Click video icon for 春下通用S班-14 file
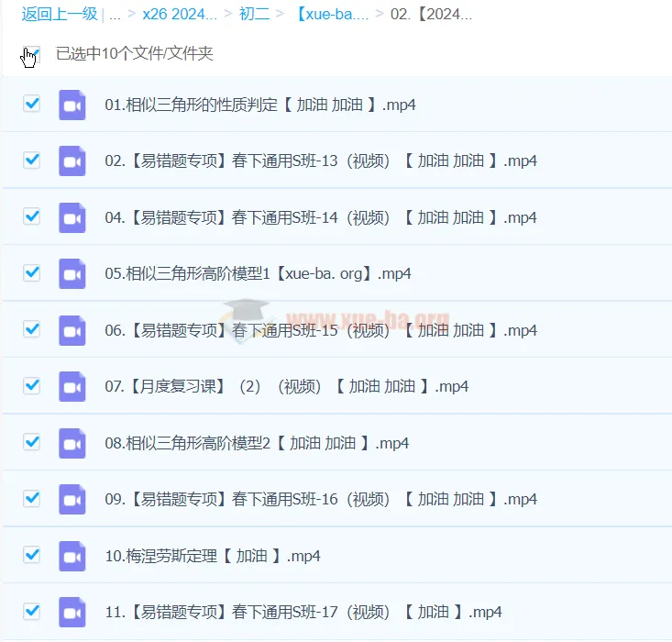Image resolution: width=672 pixels, height=642 pixels. coord(72,217)
